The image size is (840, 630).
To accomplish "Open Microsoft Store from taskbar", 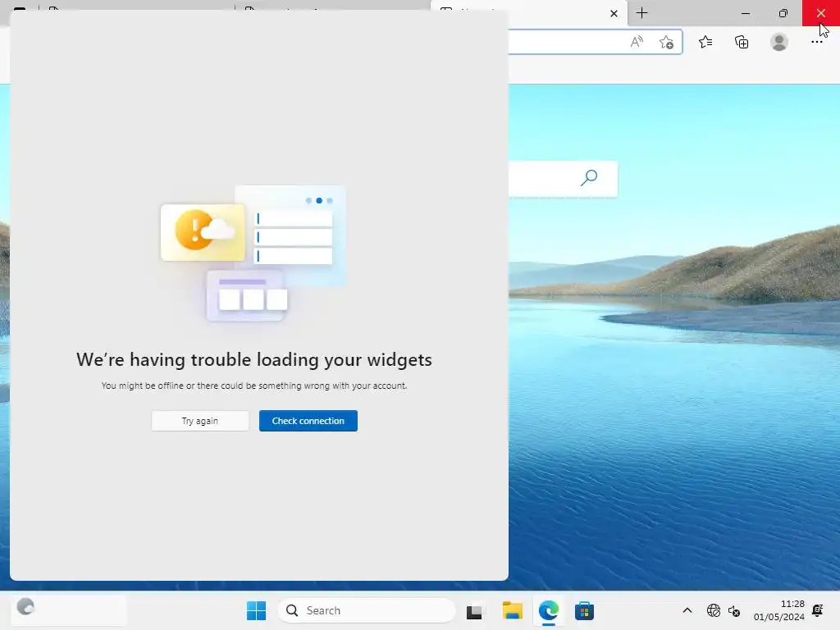I will pos(584,610).
